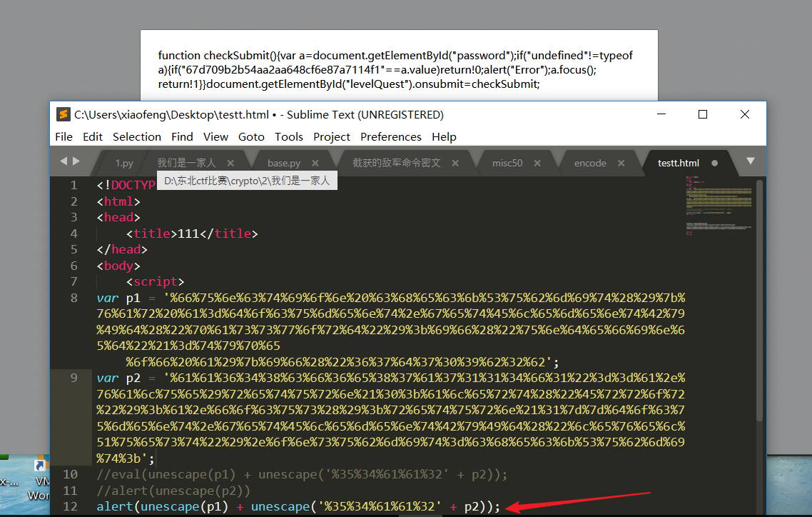Click the <title>111</title> line
812x517 pixels.
point(192,234)
